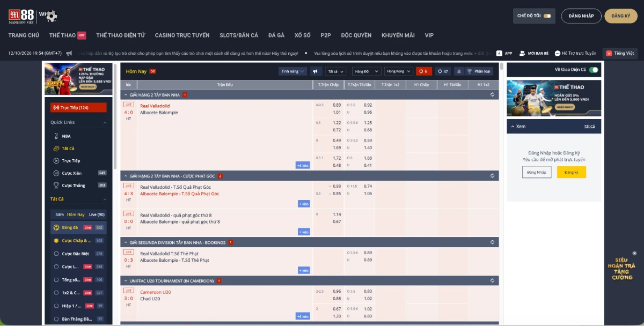The height and width of the screenshot is (326, 644).
Task: Click the M88 Mansion logo
Action: (21, 16)
